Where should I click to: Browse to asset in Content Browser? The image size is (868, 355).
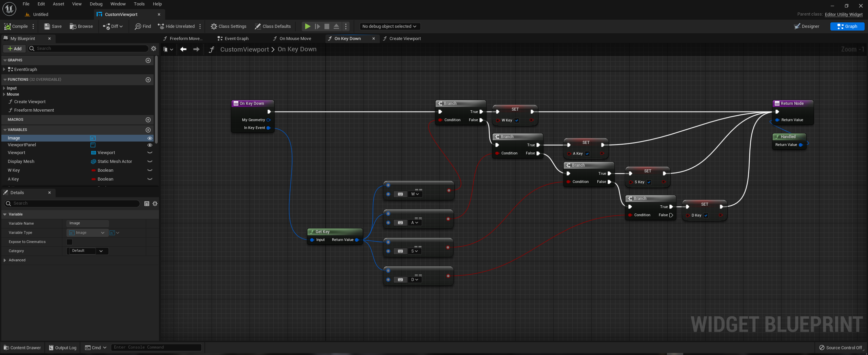click(81, 26)
